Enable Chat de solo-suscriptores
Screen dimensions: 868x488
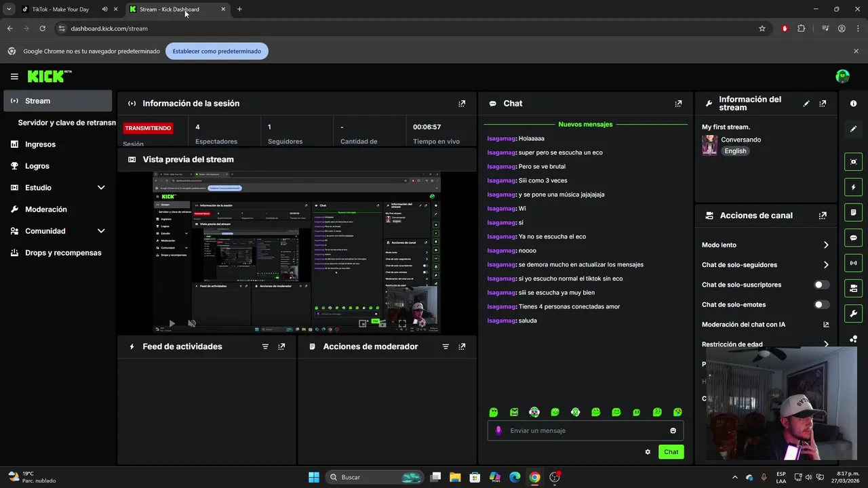(x=821, y=285)
